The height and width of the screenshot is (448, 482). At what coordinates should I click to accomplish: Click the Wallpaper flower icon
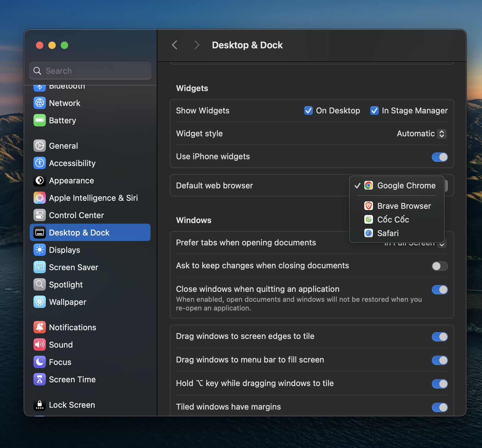[x=40, y=302]
